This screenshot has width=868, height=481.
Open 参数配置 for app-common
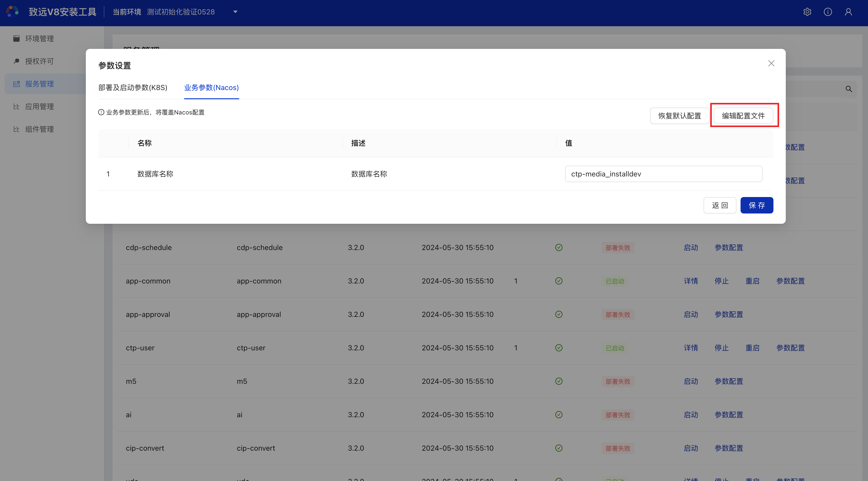(790, 281)
